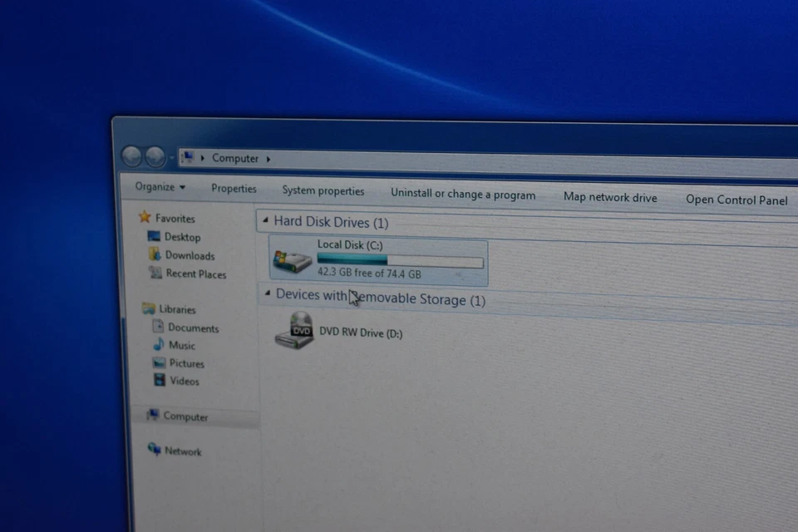Collapse Devices with Removable Storage section
798x532 pixels.
268,293
